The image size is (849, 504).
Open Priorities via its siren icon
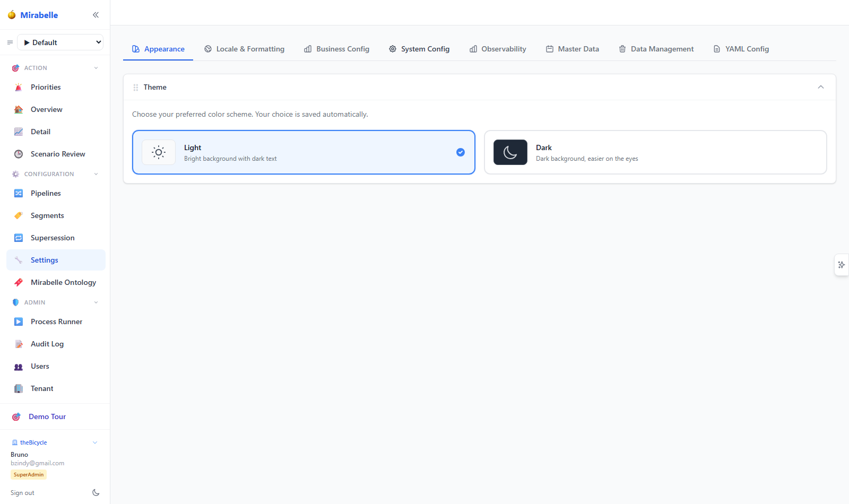coord(19,87)
